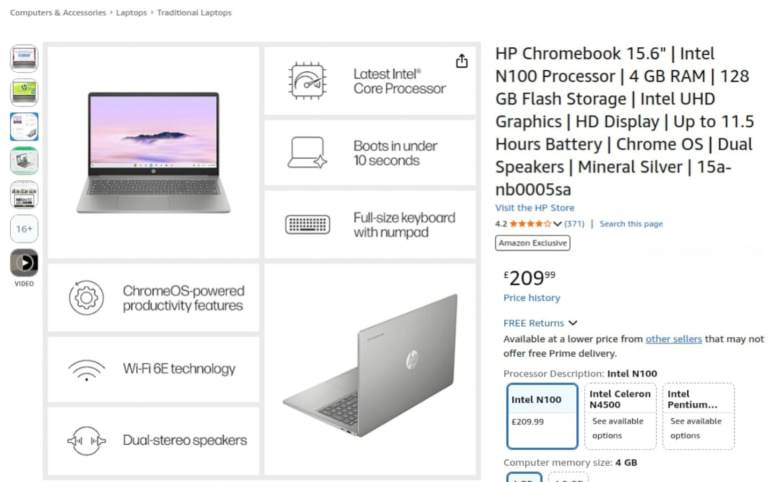Visit the HP Store link
This screenshot has width=768, height=482.
coord(535,208)
